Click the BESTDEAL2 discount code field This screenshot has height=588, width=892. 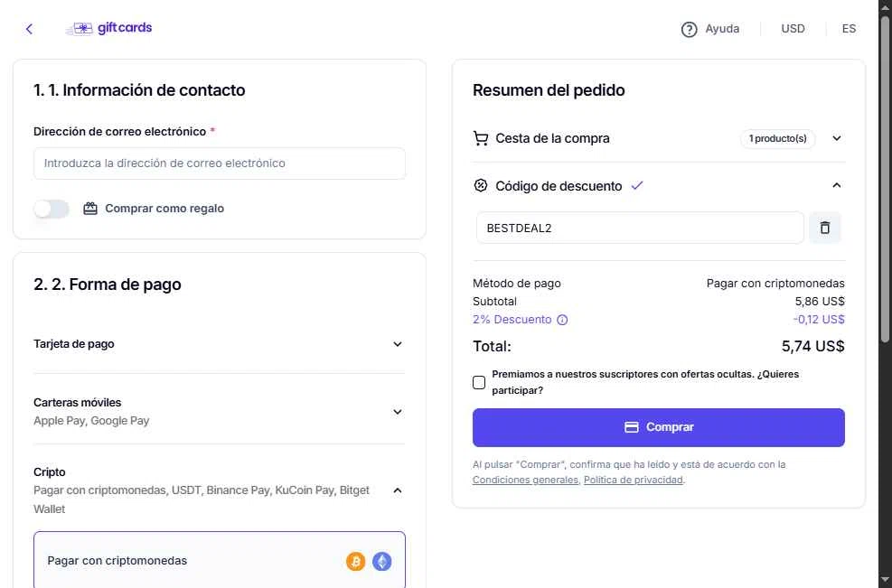640,228
